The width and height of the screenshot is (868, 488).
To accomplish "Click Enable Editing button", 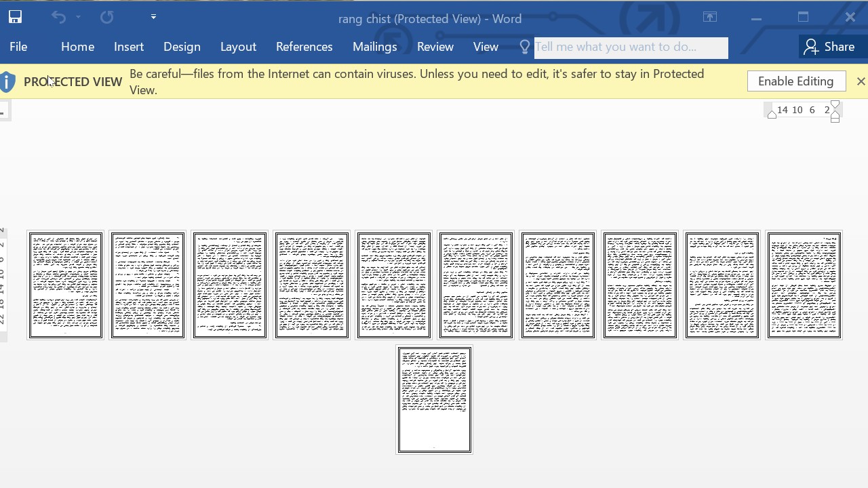I will [x=796, y=81].
